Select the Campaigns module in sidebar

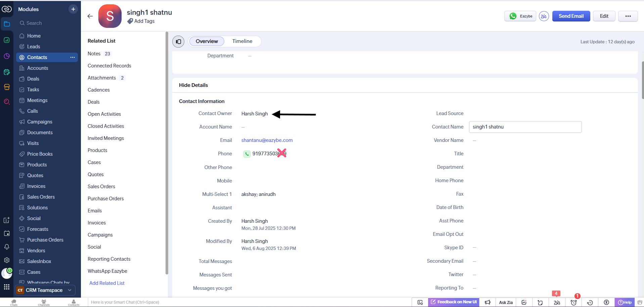tap(40, 121)
